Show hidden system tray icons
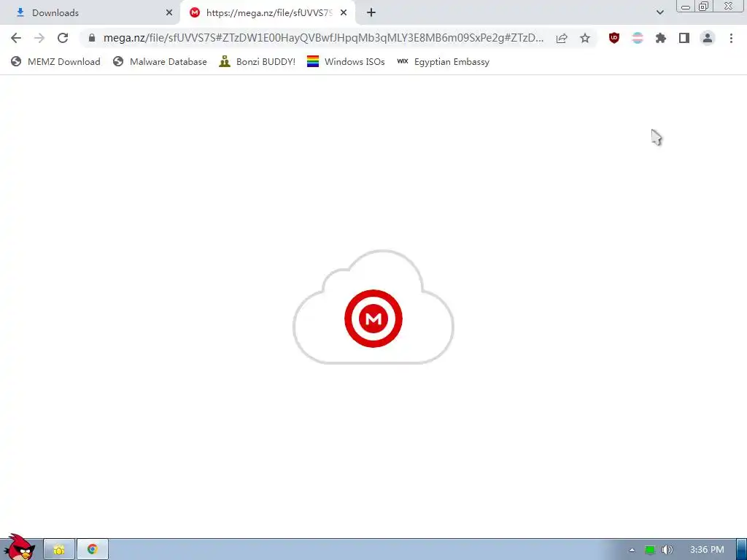This screenshot has width=747, height=560. (632, 550)
